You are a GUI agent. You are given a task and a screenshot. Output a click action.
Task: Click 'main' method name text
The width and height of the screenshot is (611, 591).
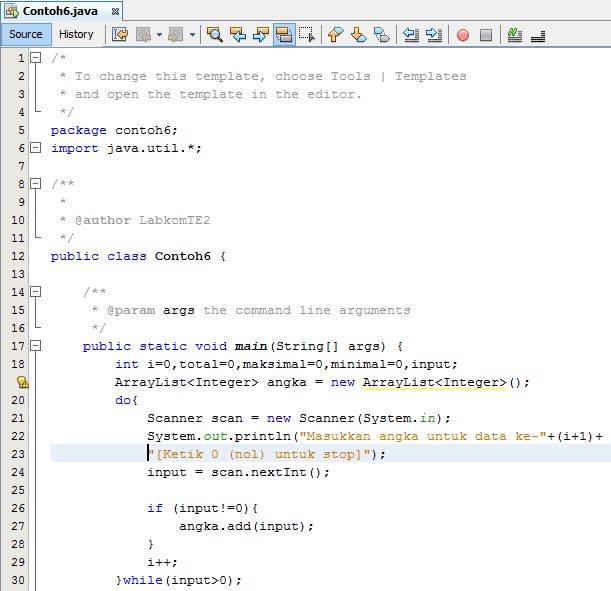coord(251,346)
